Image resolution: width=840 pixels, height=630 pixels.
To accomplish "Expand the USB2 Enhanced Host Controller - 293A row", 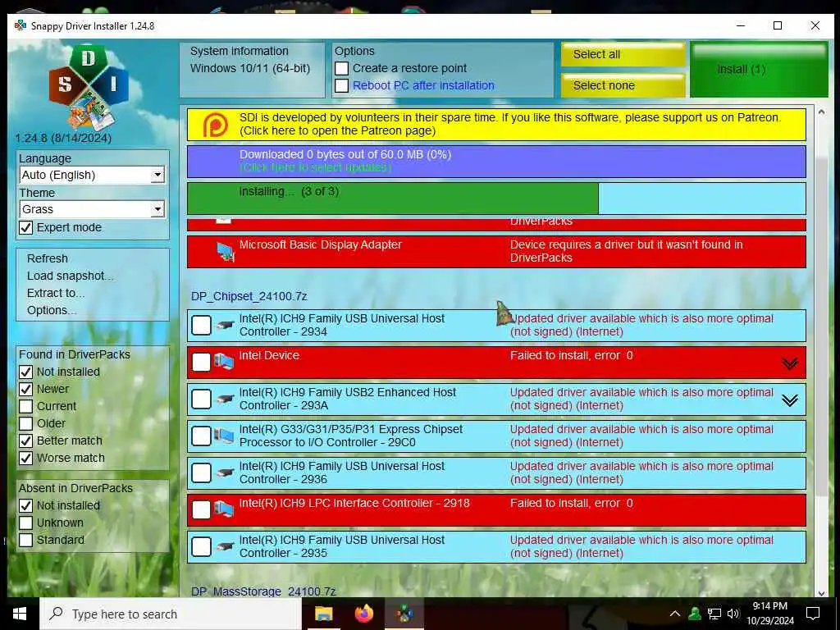I will (790, 400).
